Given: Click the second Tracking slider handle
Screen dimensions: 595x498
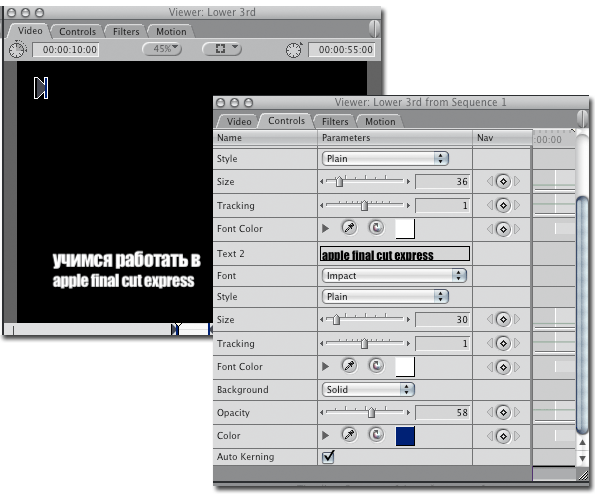Looking at the screenshot, I should pos(364,344).
